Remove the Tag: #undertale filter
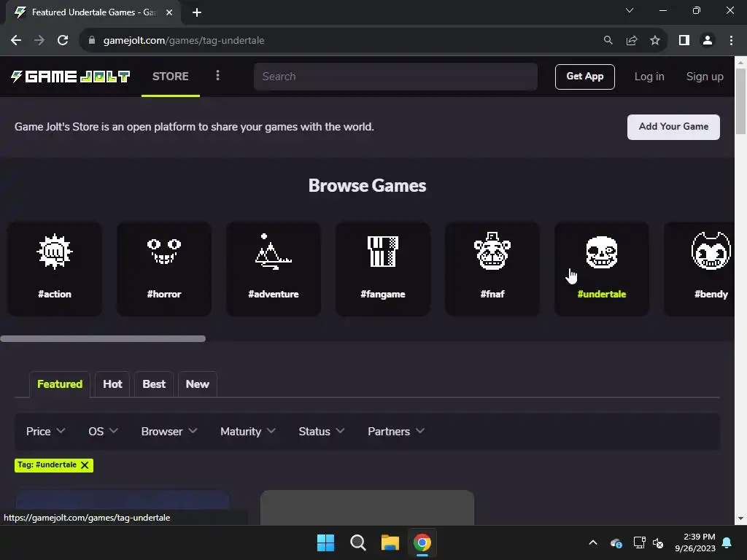The height and width of the screenshot is (560, 747). (x=85, y=465)
